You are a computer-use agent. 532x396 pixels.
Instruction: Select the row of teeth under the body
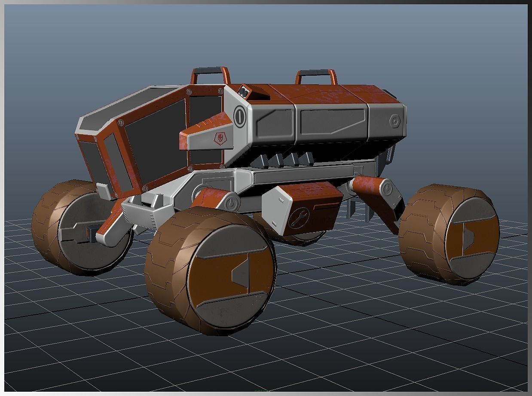(x=282, y=160)
